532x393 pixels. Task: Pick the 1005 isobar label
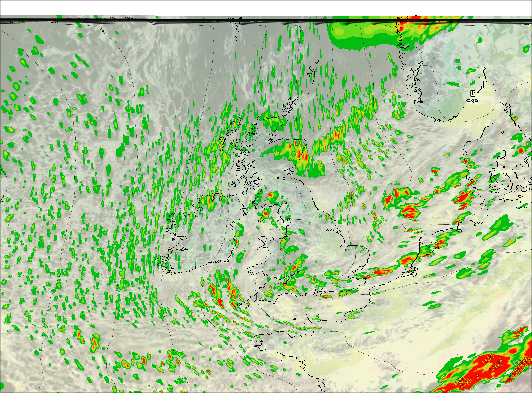(45, 21)
